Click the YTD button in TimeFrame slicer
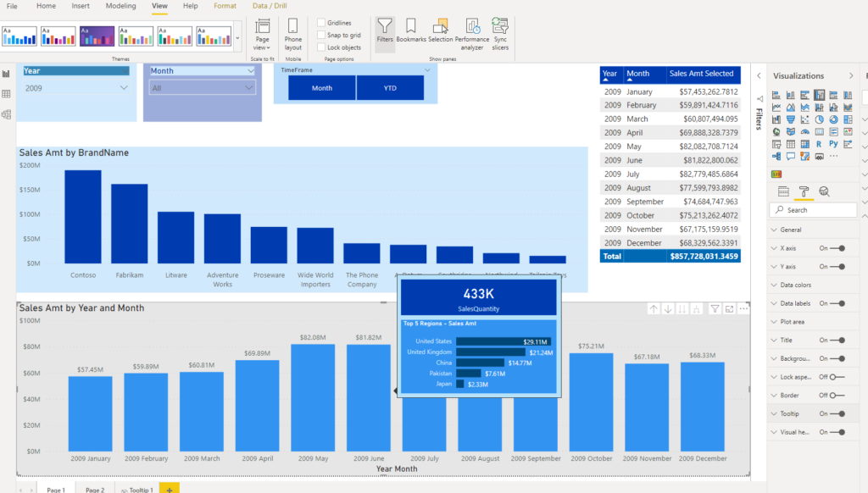868x493 pixels. 390,88
